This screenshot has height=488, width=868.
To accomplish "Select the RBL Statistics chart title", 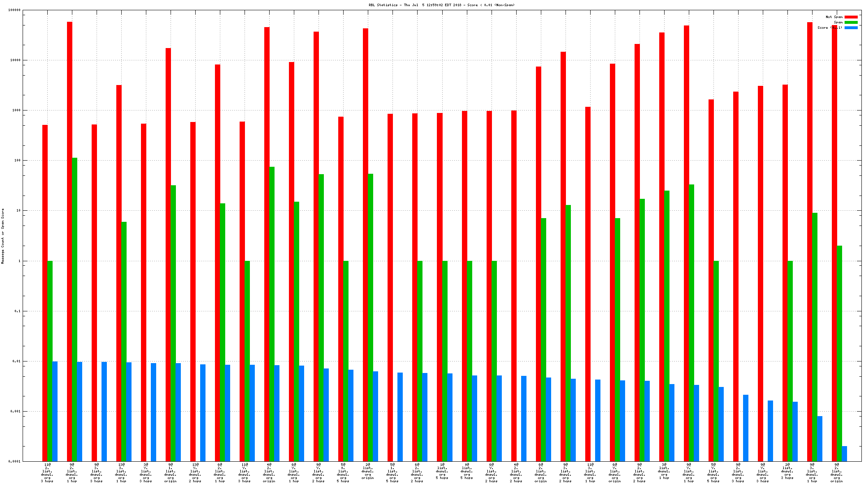I will point(441,5).
